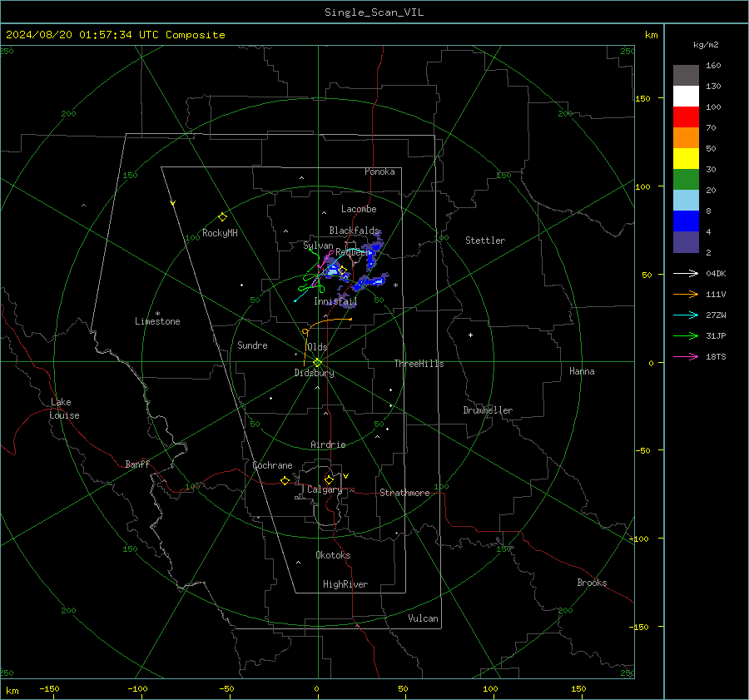Image resolution: width=749 pixels, height=700 pixels.
Task: Click the Lake Louise label
Action: (64, 409)
